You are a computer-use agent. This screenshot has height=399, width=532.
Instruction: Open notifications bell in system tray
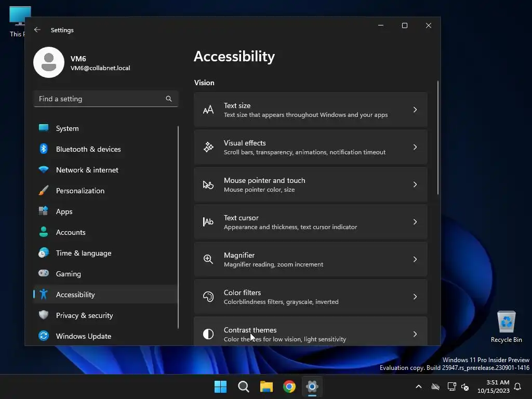tap(518, 387)
